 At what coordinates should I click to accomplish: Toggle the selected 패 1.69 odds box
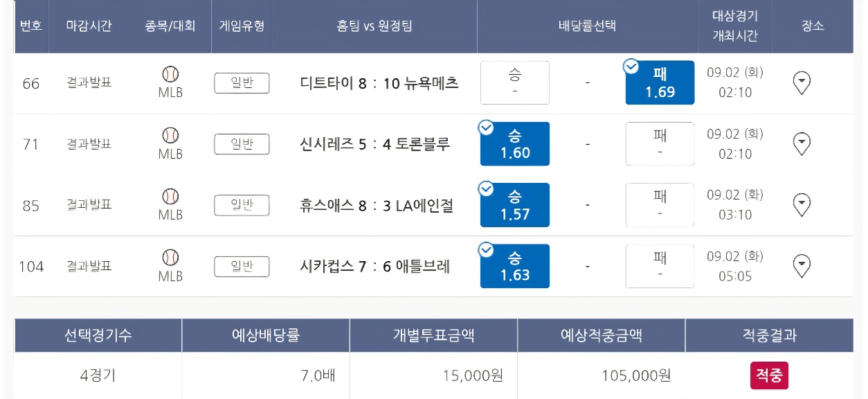660,82
